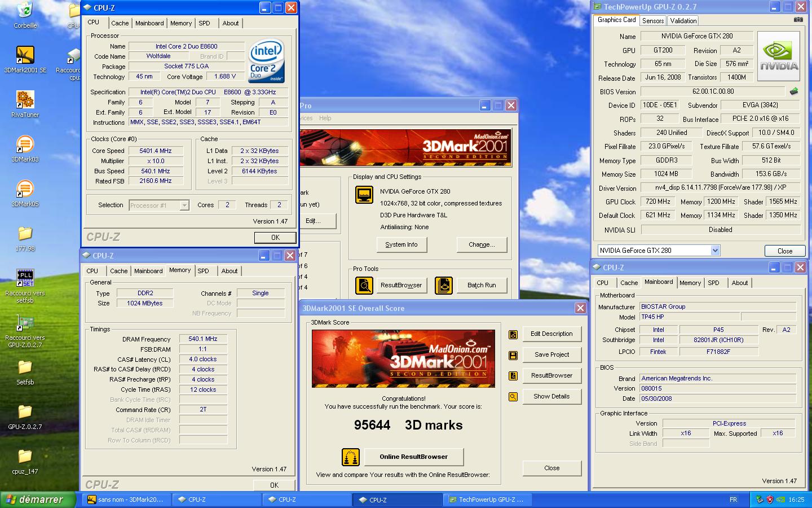Click the 95644 3D marks score text
Viewport: 812px width, 508px height.
pos(408,425)
